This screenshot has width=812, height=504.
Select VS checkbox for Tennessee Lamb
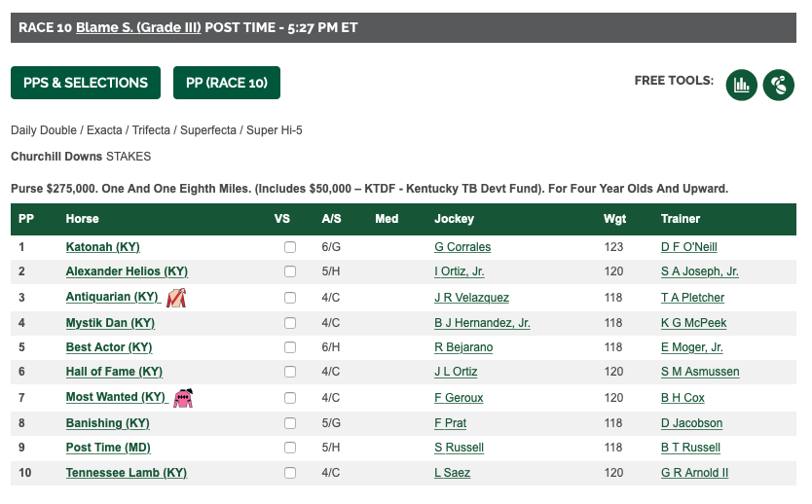pos(290,473)
